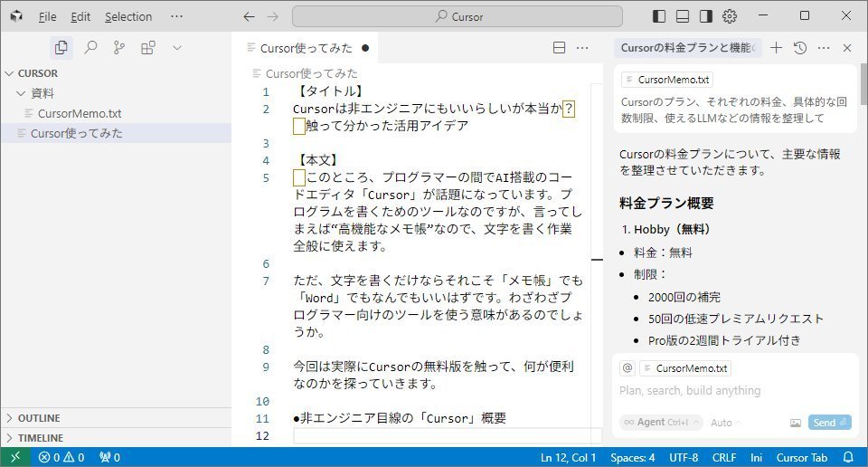The width and height of the screenshot is (868, 467).
Task: Attach an image with the picture icon
Action: point(796,423)
